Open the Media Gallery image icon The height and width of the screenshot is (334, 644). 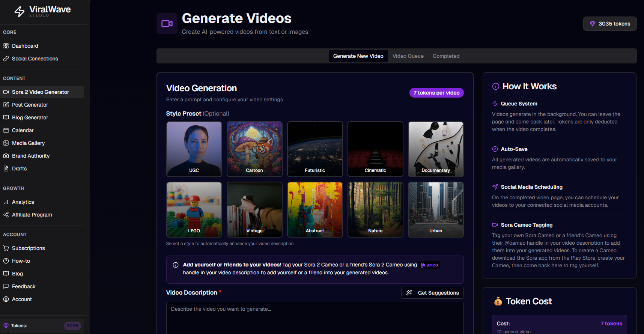point(6,143)
